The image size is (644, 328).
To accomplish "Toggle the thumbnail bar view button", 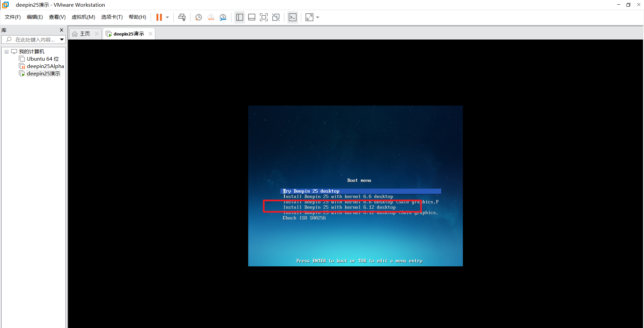I will [x=252, y=17].
